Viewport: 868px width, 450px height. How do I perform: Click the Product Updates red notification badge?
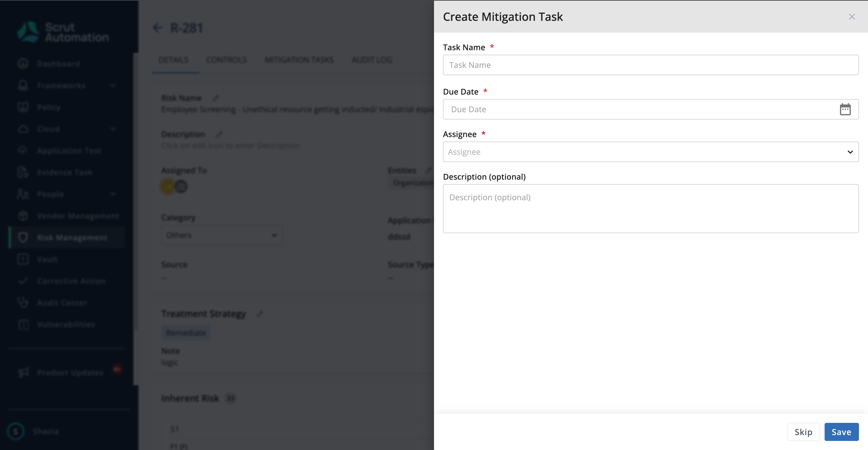(117, 369)
